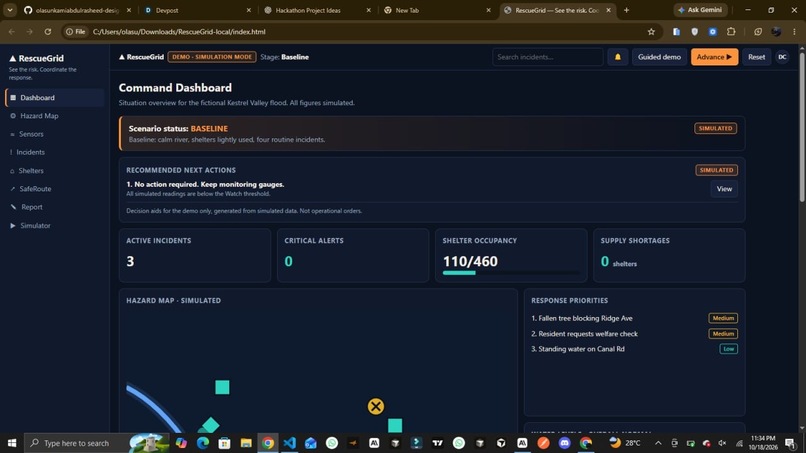Image resolution: width=806 pixels, height=453 pixels.
Task: Open TradingView from taskbar
Action: coord(437,443)
